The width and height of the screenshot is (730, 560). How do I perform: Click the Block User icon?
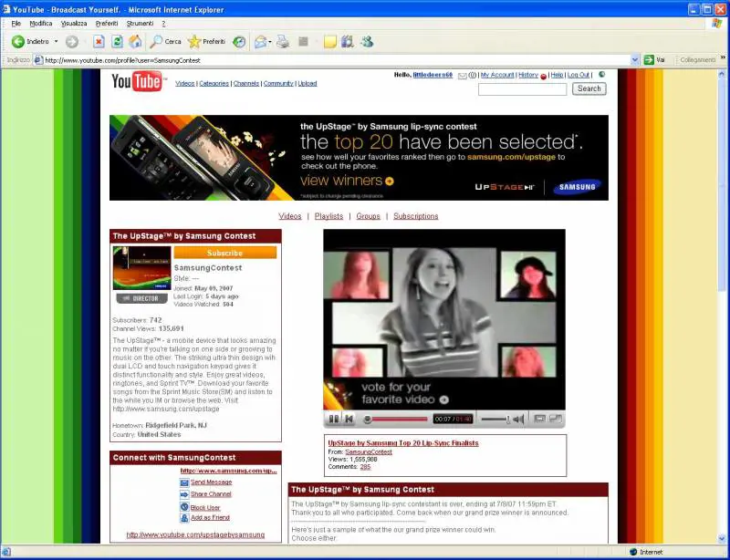tap(184, 507)
